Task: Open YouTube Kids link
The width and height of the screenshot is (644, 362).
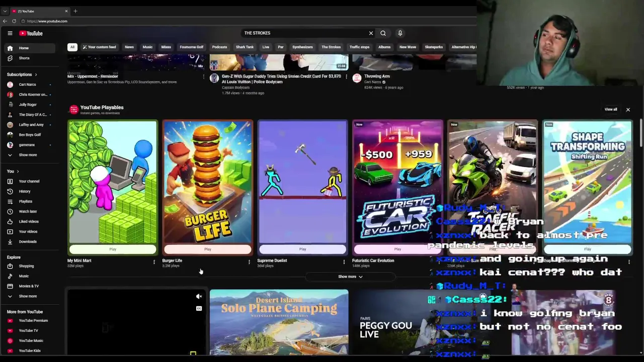Action: pos(30,350)
